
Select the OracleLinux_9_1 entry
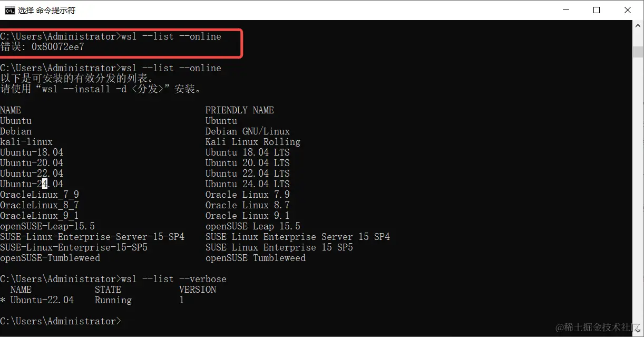[x=40, y=216]
